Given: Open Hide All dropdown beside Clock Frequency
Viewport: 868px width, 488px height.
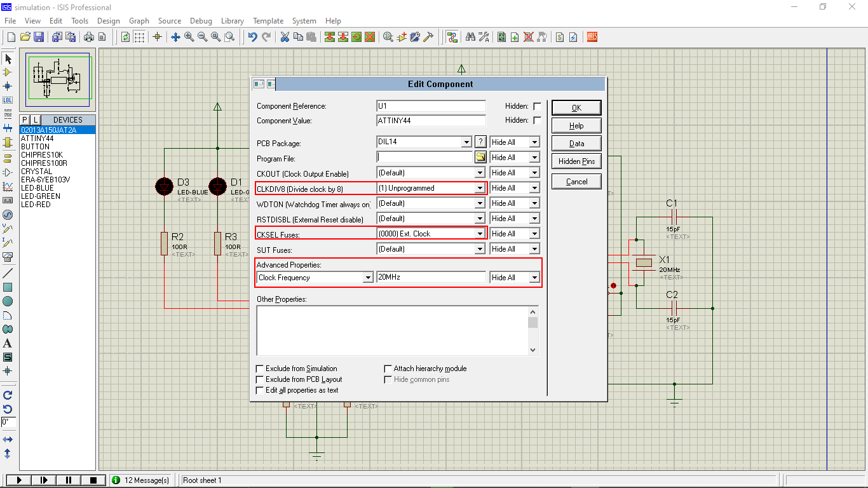Looking at the screenshot, I should coord(534,278).
